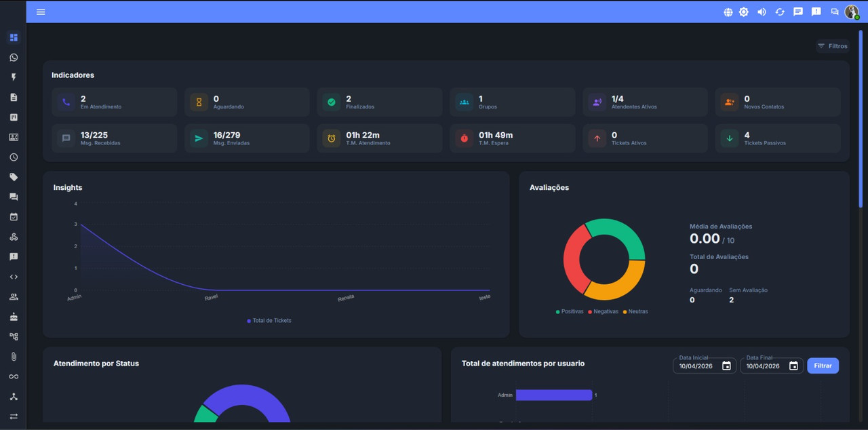Viewport: 868px width, 430px height.
Task: Open the paperclip attachments icon in sidebar
Action: [x=14, y=356]
